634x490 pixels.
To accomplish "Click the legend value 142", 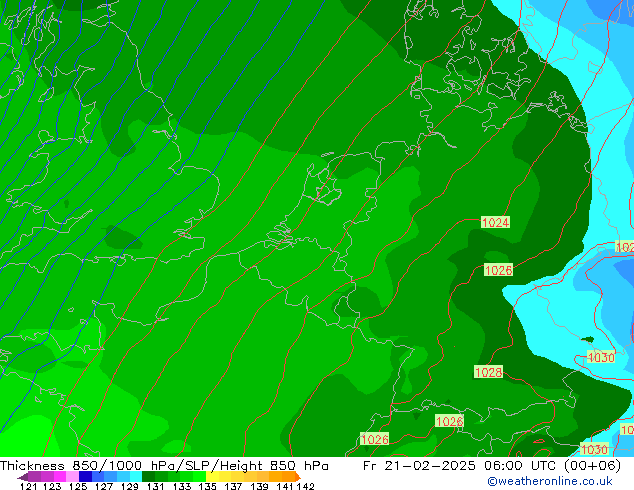I will tap(306, 486).
